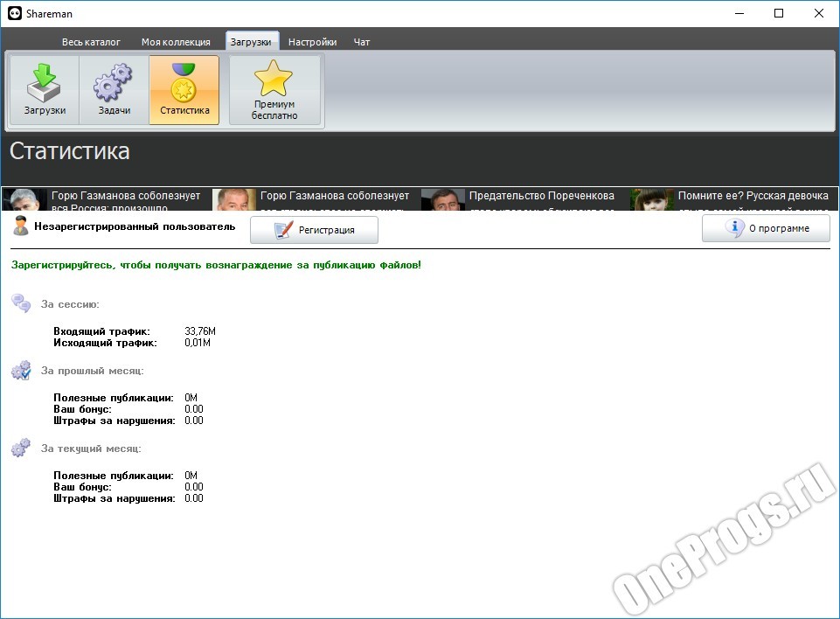The width and height of the screenshot is (840, 619).
Task: Click the За текущий месяц heading
Action: click(x=91, y=449)
